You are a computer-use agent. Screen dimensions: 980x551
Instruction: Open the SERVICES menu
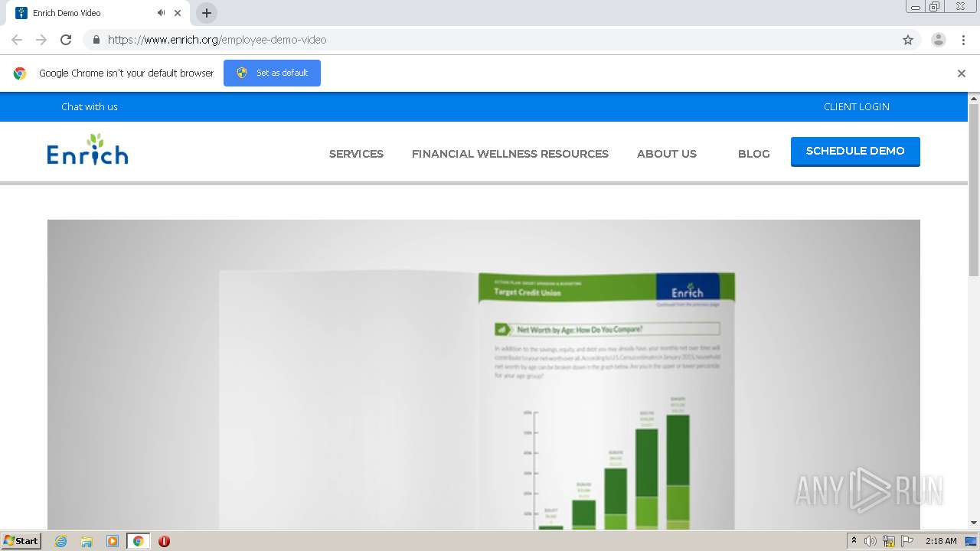tap(356, 154)
